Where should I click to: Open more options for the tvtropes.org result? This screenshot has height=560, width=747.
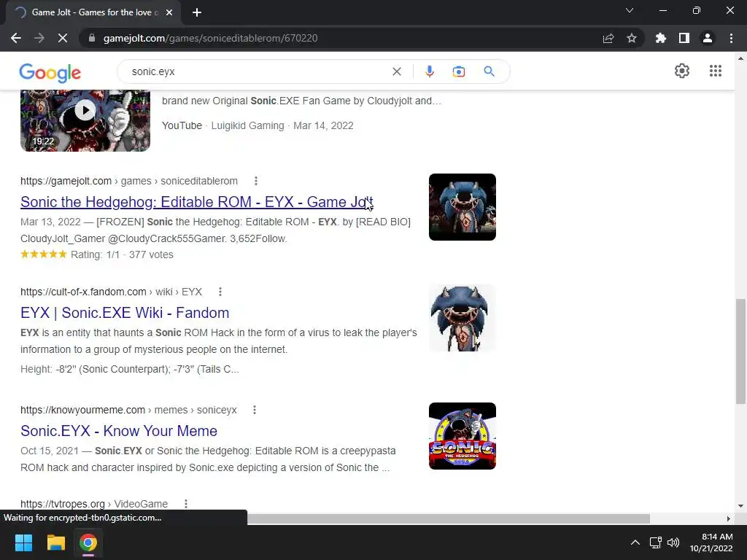coord(186,504)
